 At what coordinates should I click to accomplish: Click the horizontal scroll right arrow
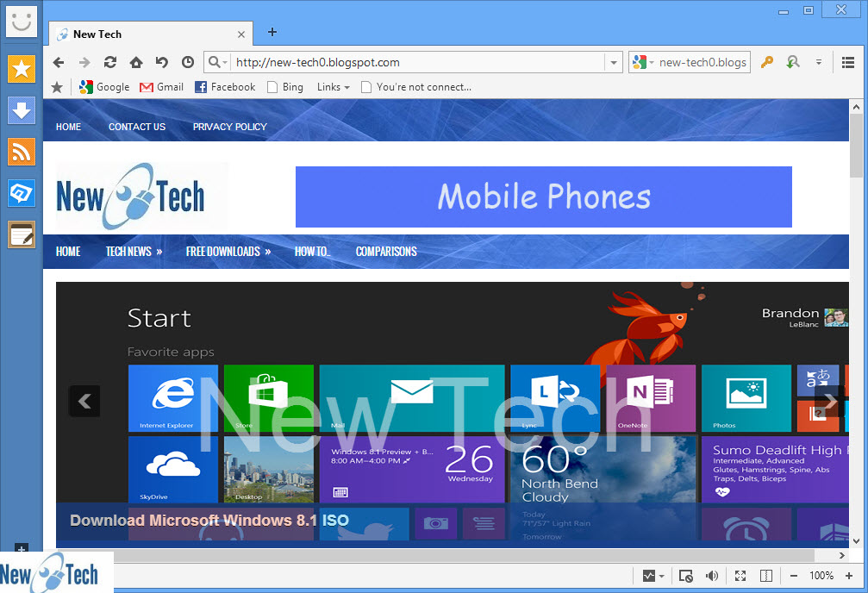tap(841, 555)
